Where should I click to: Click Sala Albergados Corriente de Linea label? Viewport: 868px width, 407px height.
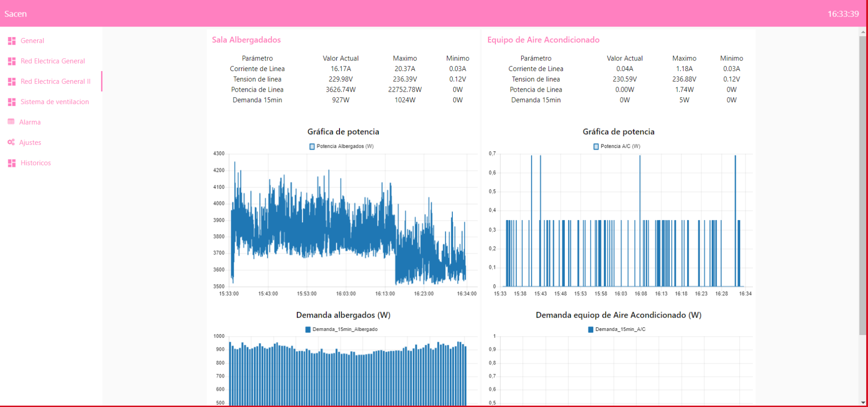tap(257, 69)
